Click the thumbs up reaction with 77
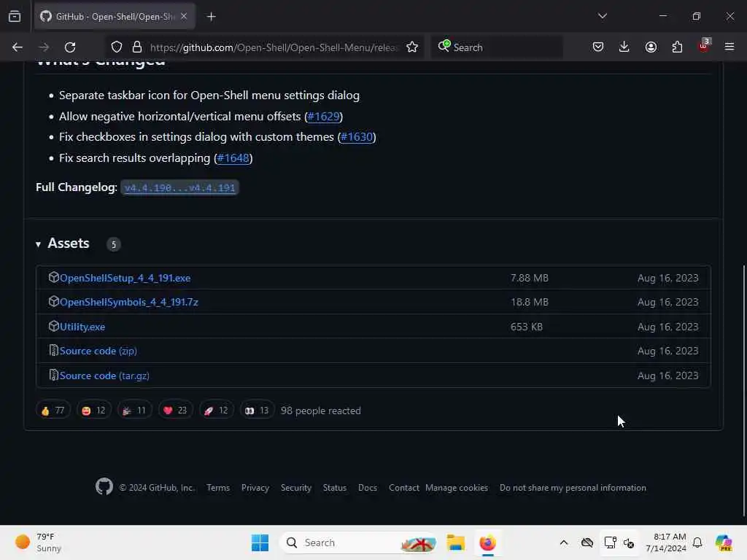The width and height of the screenshot is (747, 560). pos(53,410)
